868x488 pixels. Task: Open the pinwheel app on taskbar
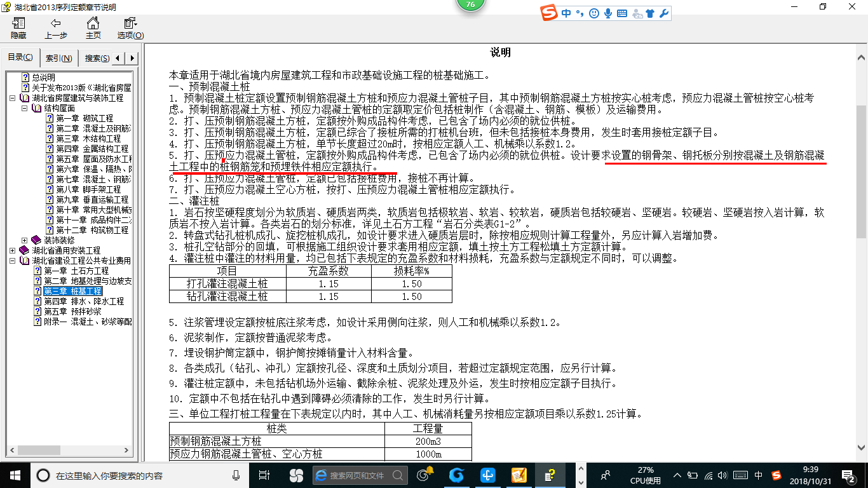[x=296, y=475]
